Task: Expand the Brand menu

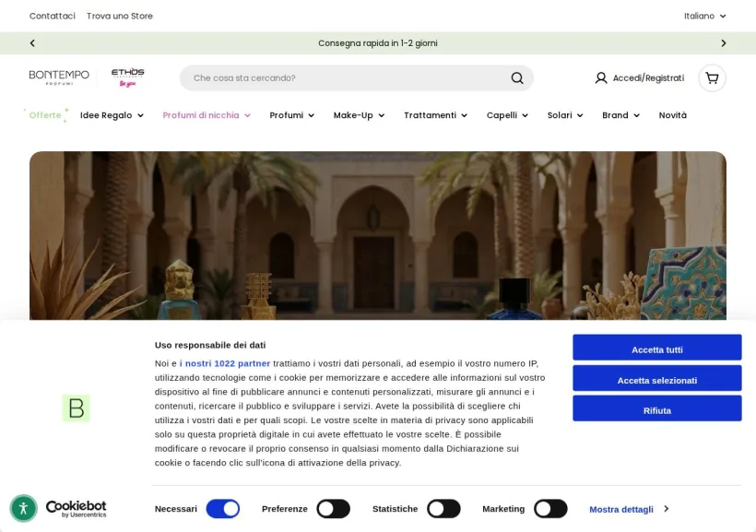Action: tap(620, 115)
